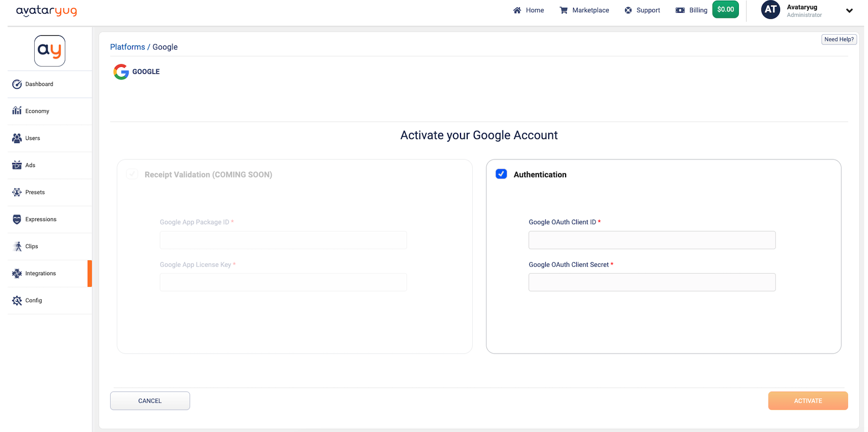The width and height of the screenshot is (868, 432).
Task: Open the Economy menu item
Action: click(x=49, y=111)
